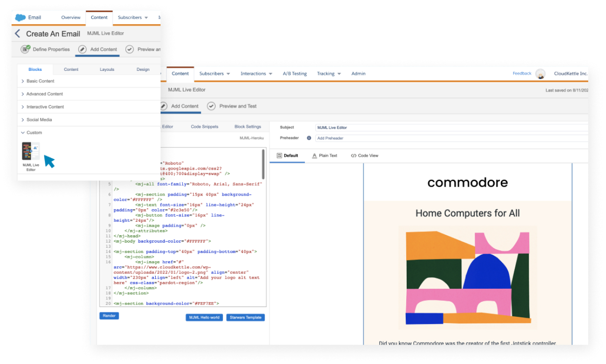This screenshot has width=606, height=364.
Task: Switch to the Overview tab
Action: click(71, 17)
